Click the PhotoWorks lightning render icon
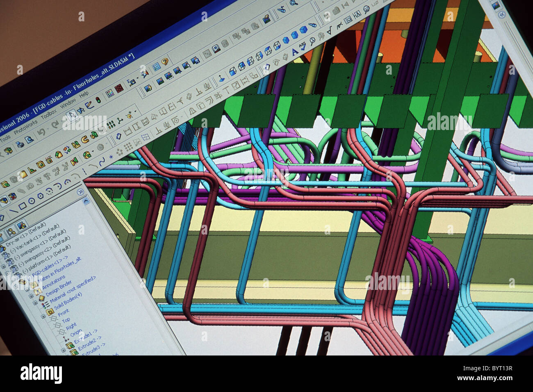The width and height of the screenshot is (533, 392). (148, 88)
